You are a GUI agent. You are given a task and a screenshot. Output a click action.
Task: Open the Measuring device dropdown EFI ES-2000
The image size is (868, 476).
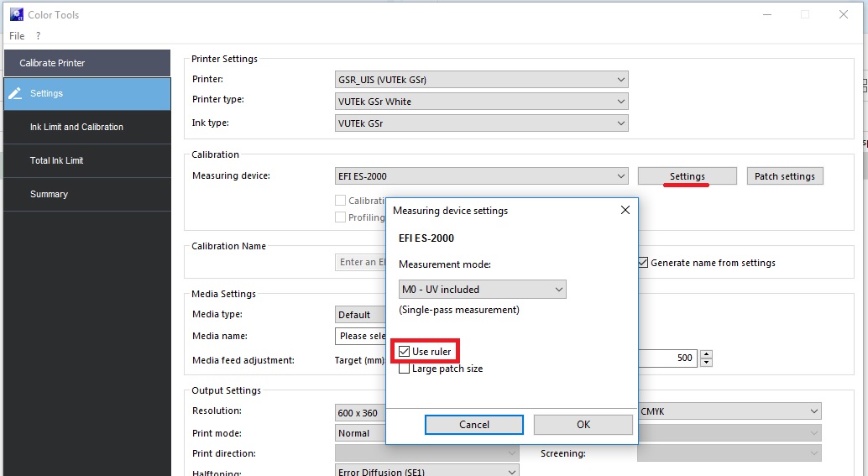click(481, 176)
